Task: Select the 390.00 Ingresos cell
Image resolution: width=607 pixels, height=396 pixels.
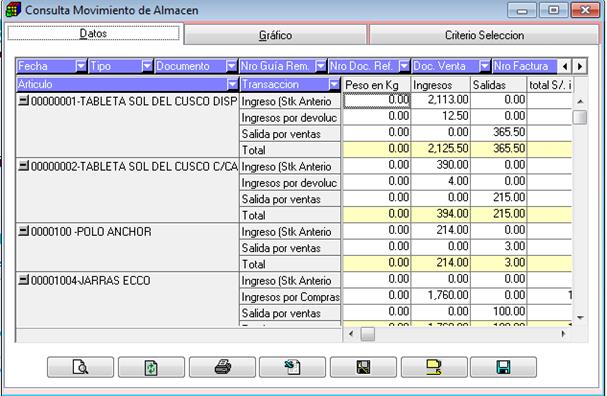Action: point(441,165)
